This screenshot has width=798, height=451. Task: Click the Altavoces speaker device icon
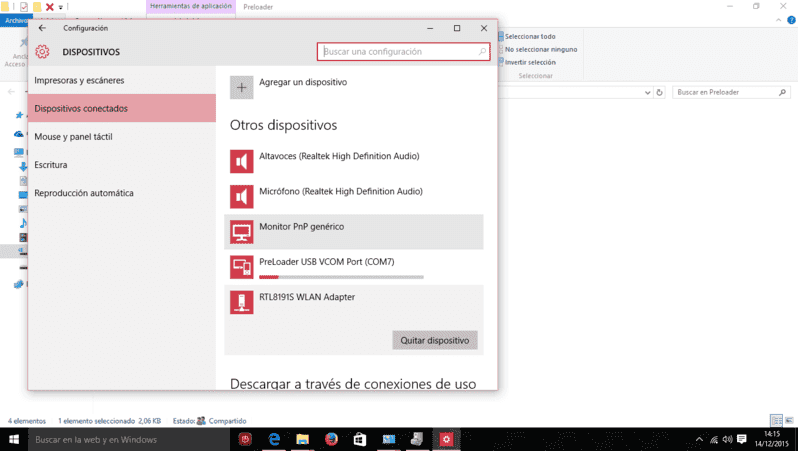point(241,161)
